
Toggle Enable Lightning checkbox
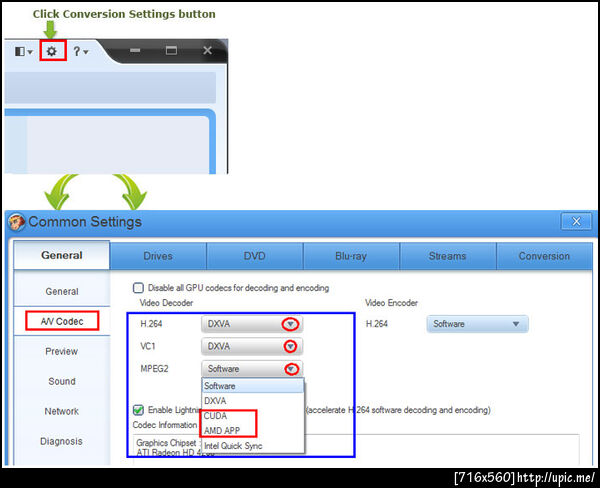pyautogui.click(x=138, y=410)
